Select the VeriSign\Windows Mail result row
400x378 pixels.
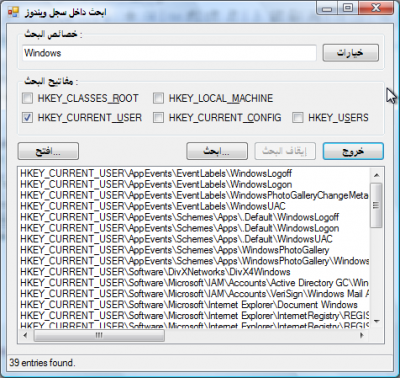tap(194, 294)
